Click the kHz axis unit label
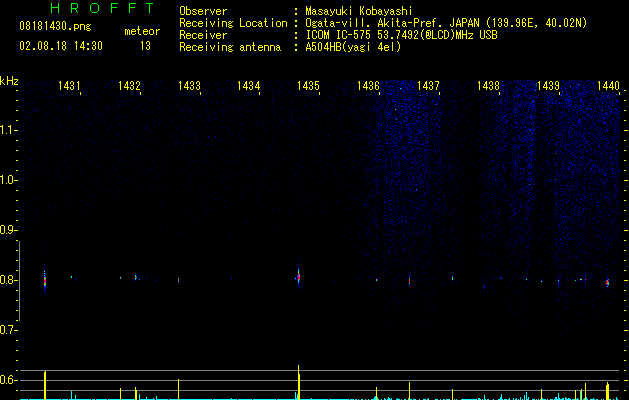629x400 pixels. click(x=9, y=81)
